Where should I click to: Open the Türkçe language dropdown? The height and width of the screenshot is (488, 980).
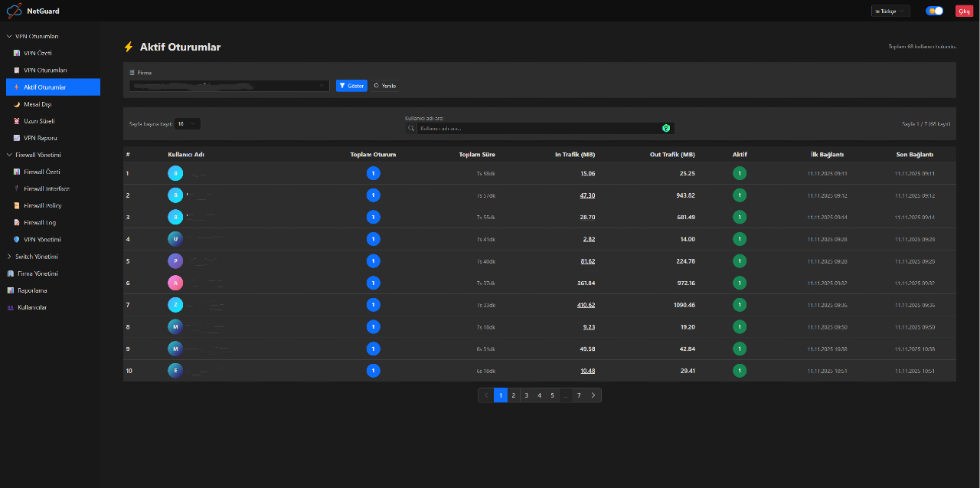click(x=890, y=11)
